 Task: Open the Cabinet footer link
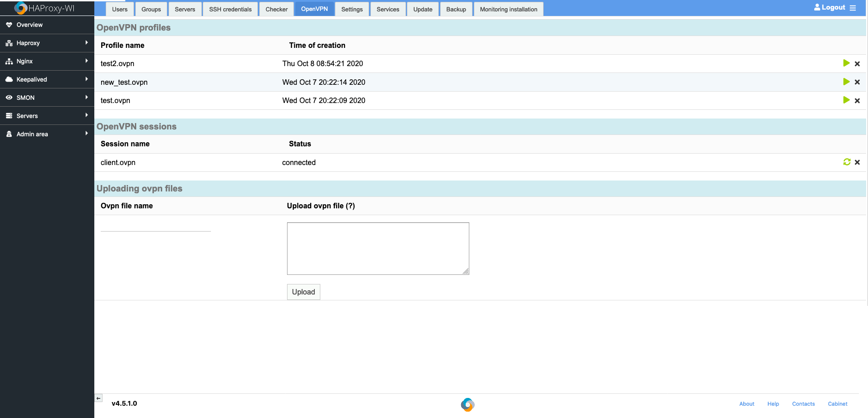click(x=837, y=404)
